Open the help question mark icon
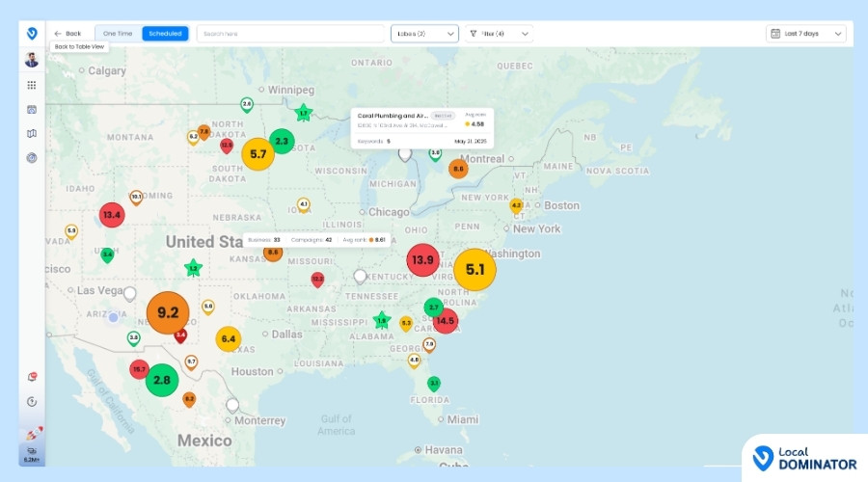 click(32, 402)
